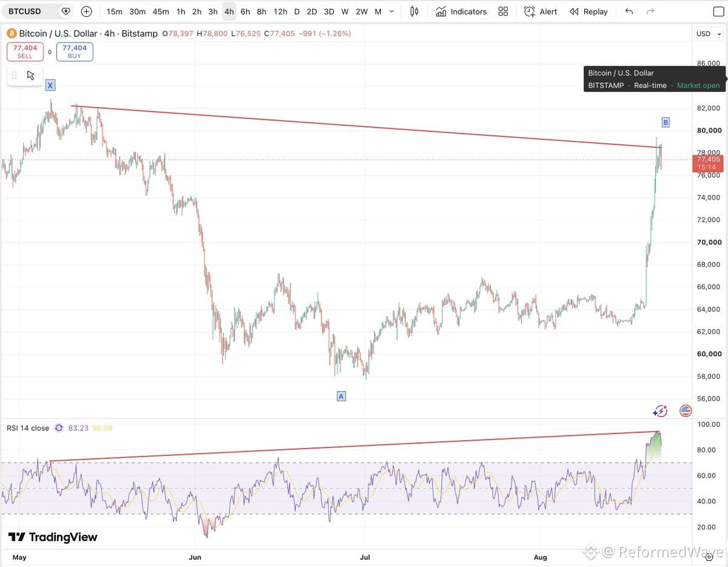Click the red 77,405 current price tag
The height and width of the screenshot is (567, 728).
[x=707, y=163]
